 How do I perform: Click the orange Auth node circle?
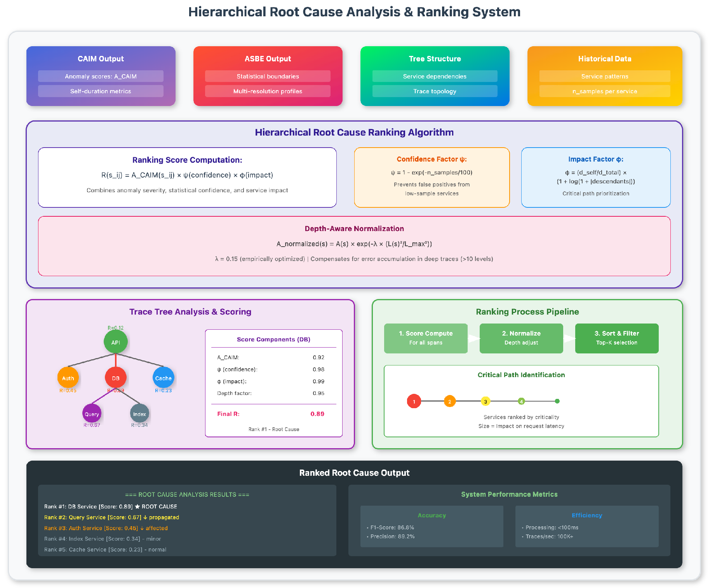click(68, 378)
